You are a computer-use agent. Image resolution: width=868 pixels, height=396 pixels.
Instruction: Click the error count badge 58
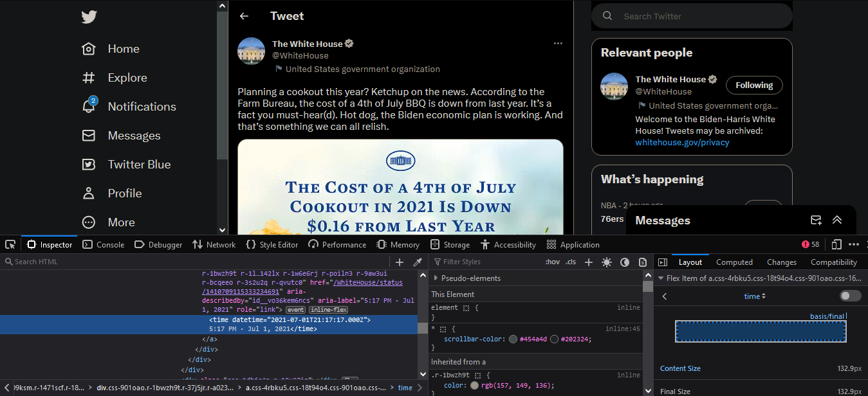[811, 244]
